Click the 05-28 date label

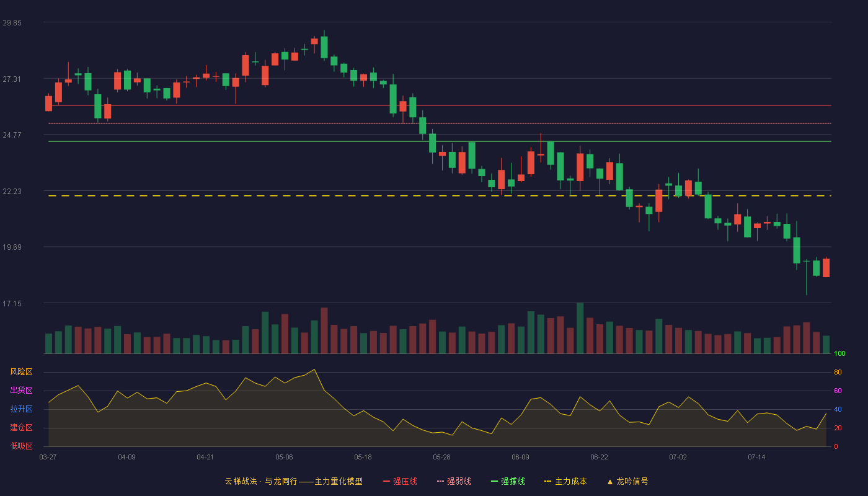pyautogui.click(x=441, y=457)
